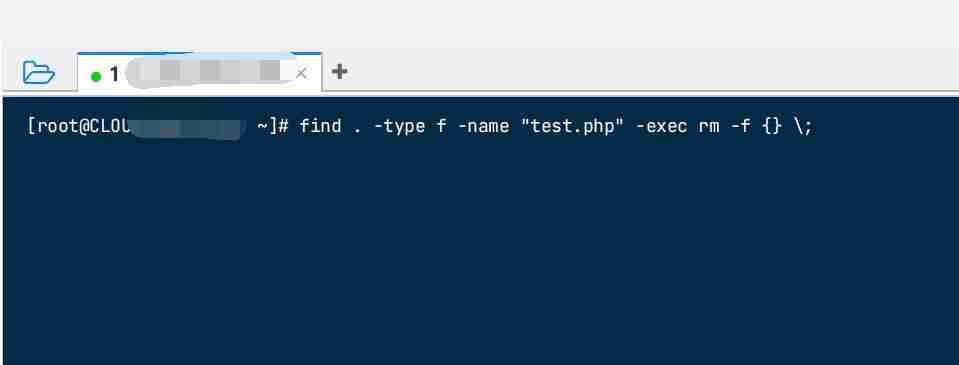Open the session folder icon
959x365 pixels.
tap(39, 73)
